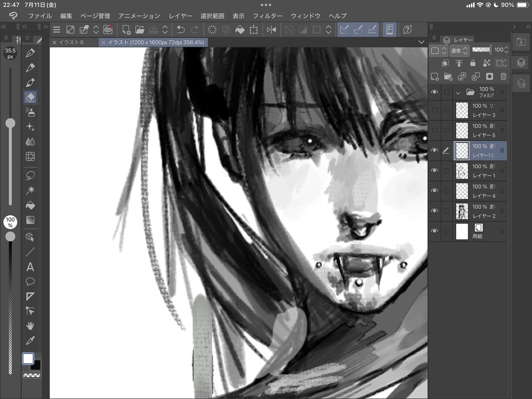Select the 3D Operation object tool
The height and width of the screenshot is (399, 532).
pyautogui.click(x=30, y=237)
